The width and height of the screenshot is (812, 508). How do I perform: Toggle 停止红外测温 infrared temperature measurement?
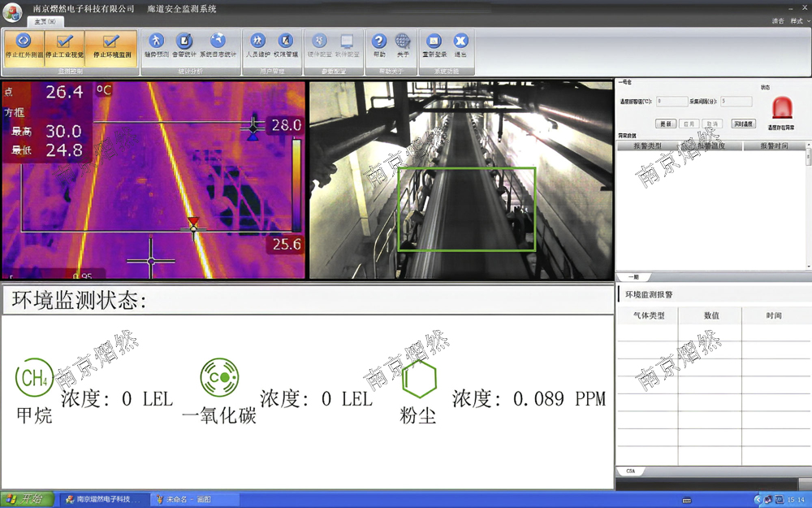click(x=24, y=46)
